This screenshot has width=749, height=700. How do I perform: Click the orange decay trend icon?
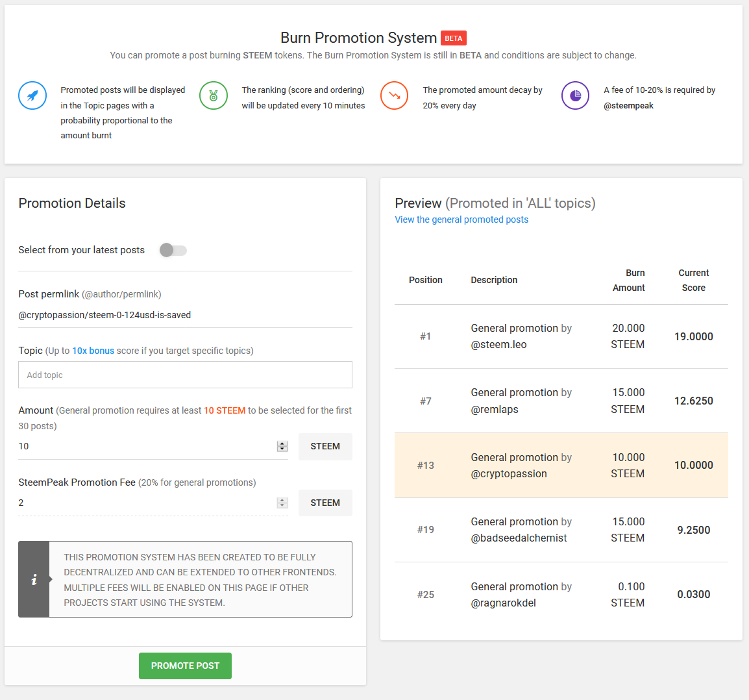(394, 95)
